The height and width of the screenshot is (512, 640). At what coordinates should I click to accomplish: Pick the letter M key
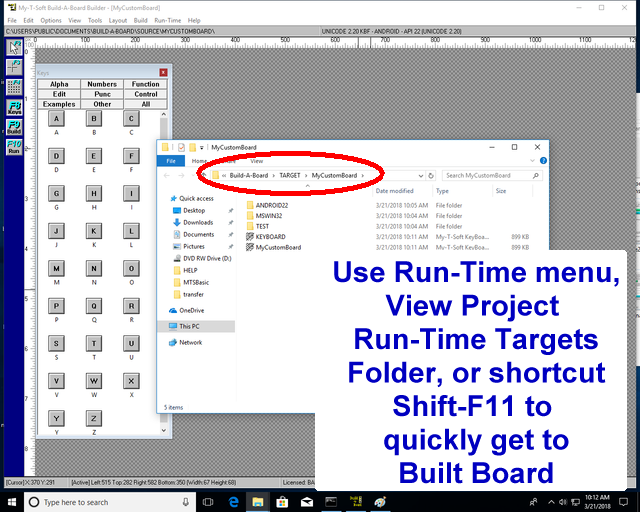56,269
